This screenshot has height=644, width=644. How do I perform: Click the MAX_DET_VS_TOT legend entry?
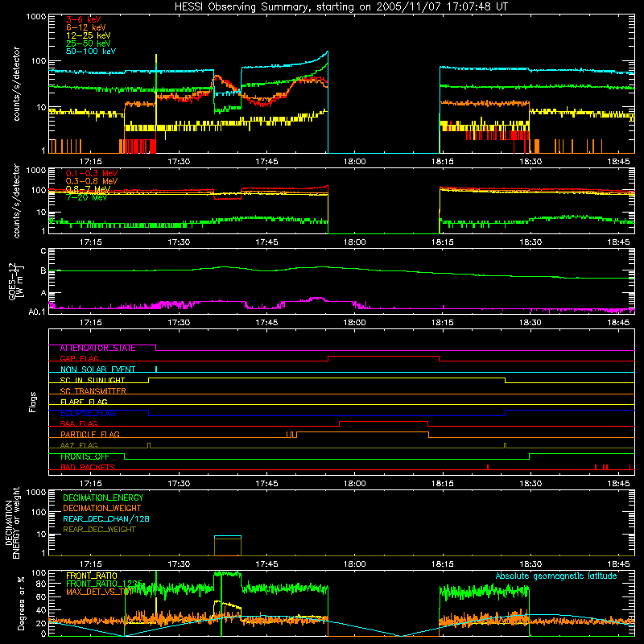100,592
